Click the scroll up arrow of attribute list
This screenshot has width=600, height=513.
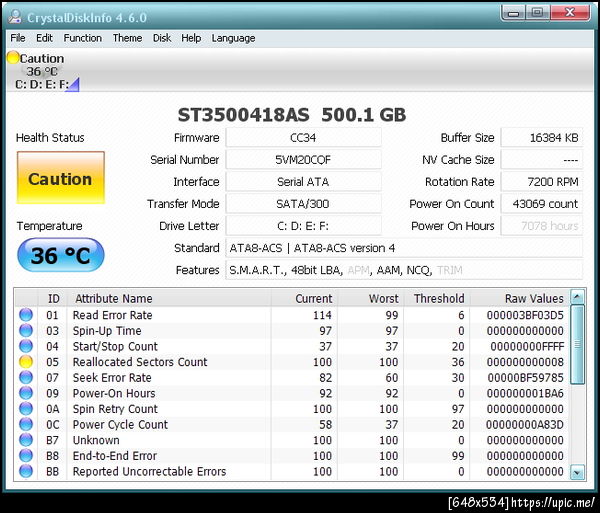pos(577,296)
